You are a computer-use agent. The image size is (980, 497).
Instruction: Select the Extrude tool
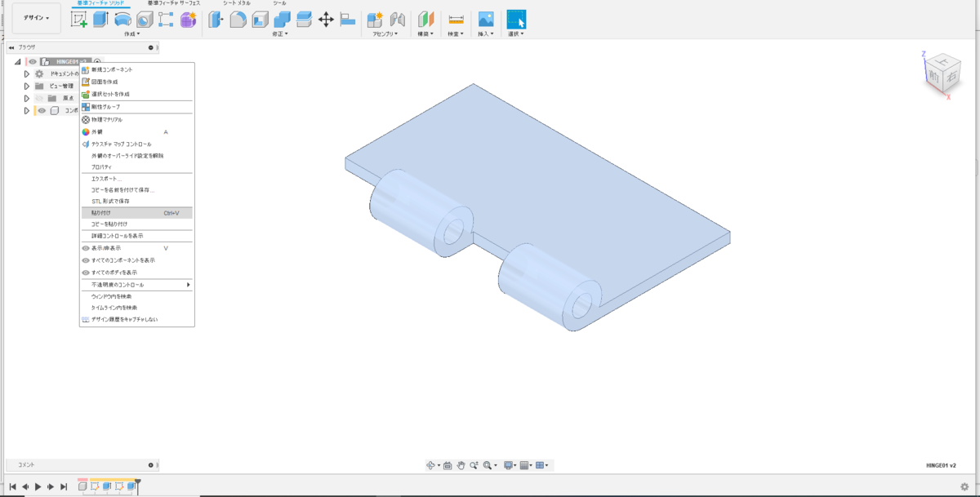(x=100, y=20)
